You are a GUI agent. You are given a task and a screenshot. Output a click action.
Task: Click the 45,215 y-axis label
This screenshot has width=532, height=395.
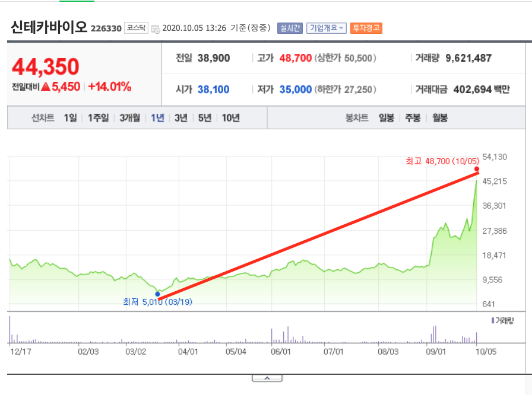pyautogui.click(x=495, y=181)
